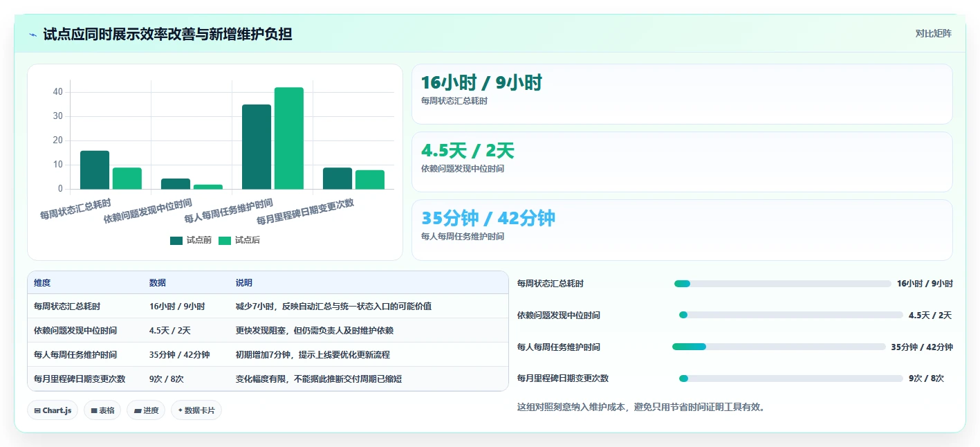Image resolution: width=980 pixels, height=447 pixels.
Task: Click table cell 35分钟 / 42分钟
Action: pos(179,355)
